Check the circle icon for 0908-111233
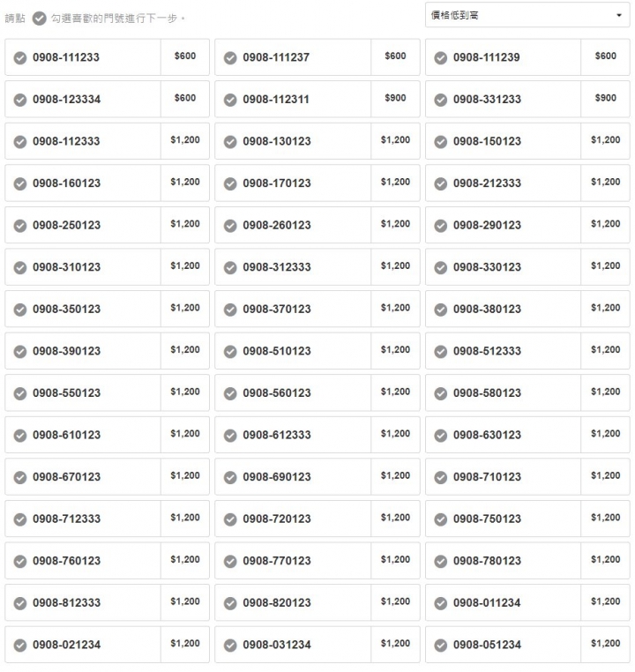Image resolution: width=635 pixels, height=672 pixels. tap(20, 58)
